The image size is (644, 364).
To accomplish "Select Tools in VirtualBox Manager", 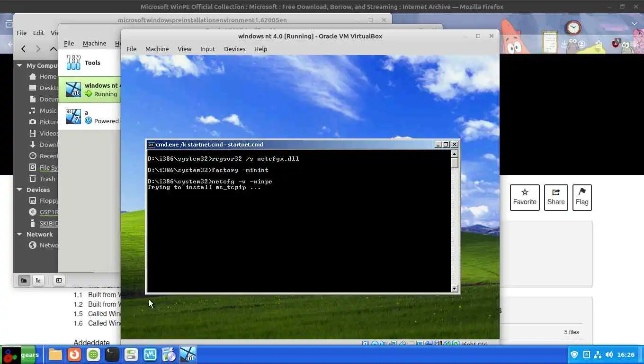I will [89, 63].
